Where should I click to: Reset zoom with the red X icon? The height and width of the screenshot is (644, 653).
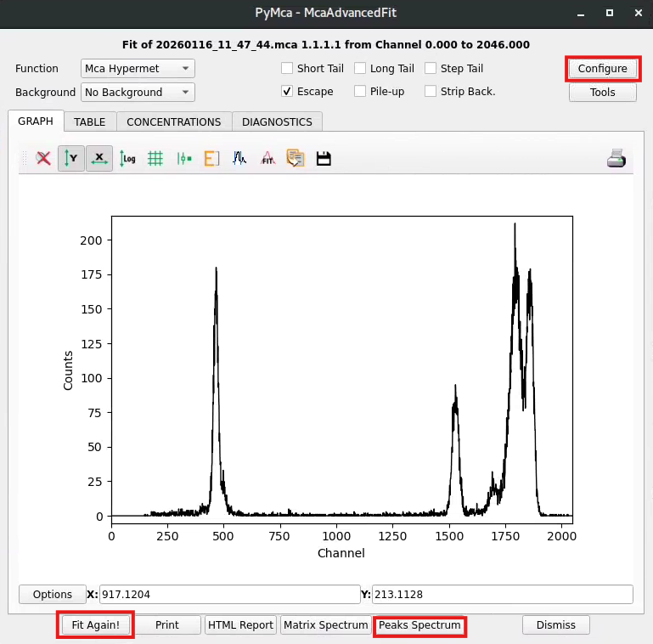pos(43,159)
